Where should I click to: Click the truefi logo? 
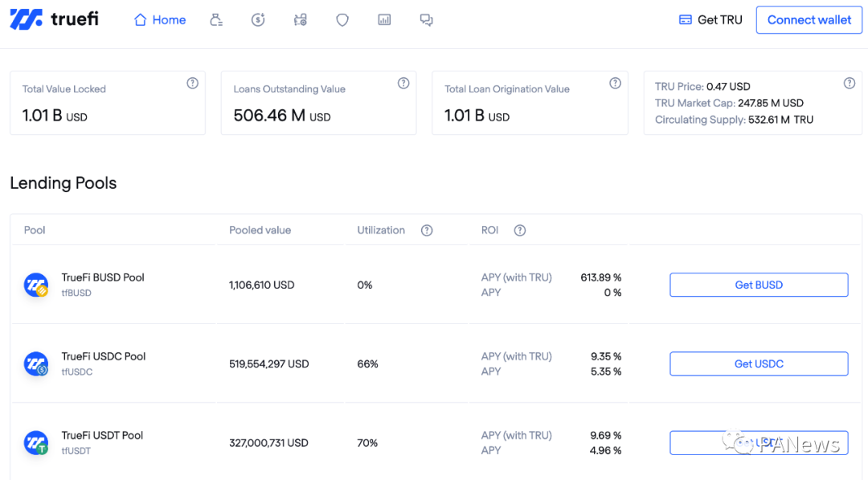55,19
